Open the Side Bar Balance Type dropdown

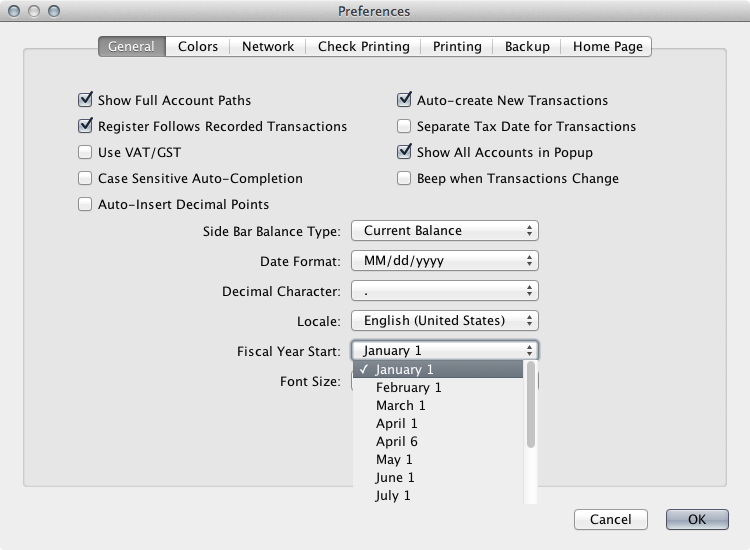coord(445,231)
